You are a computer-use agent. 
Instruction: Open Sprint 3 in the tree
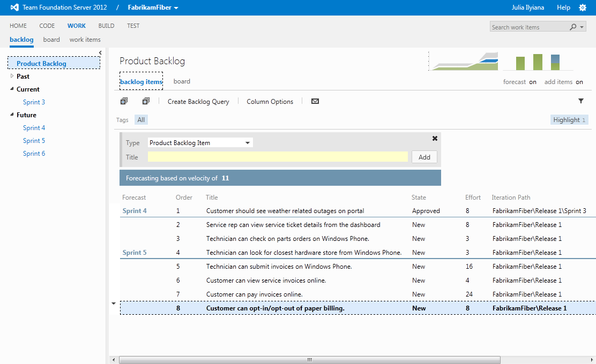[34, 102]
